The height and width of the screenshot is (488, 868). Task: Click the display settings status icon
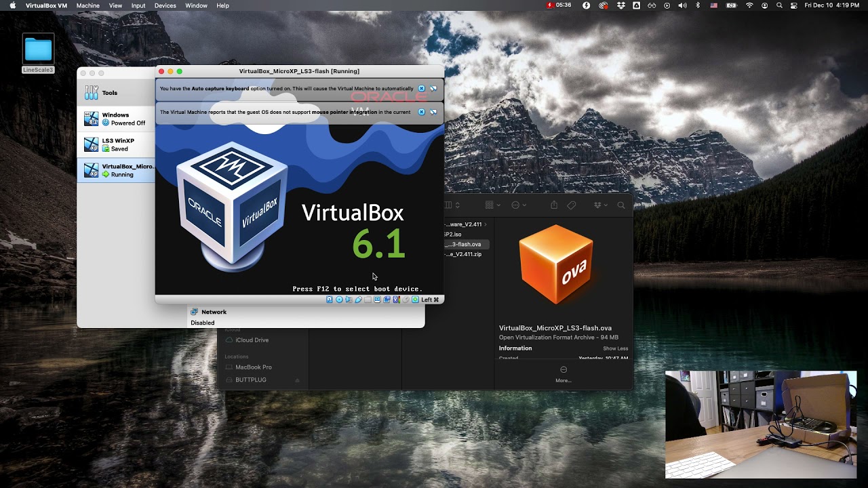tap(377, 300)
